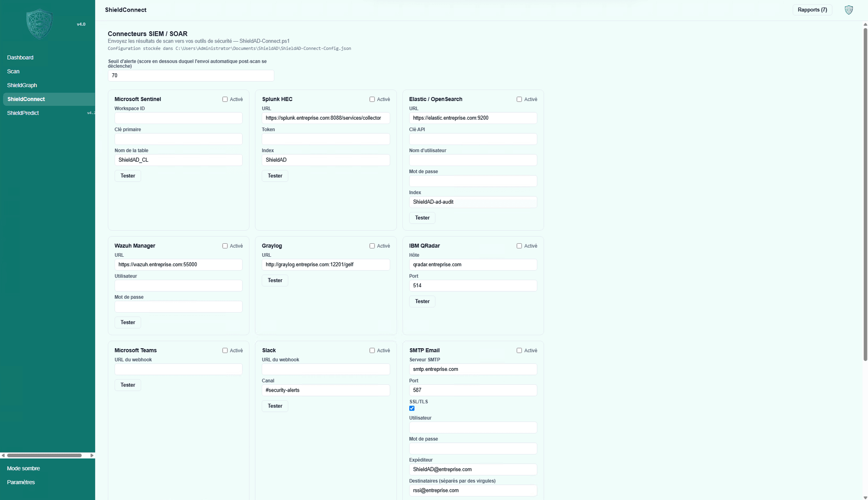868x500 pixels.
Task: Click the Elastic Mot de passe field
Action: 473,181
